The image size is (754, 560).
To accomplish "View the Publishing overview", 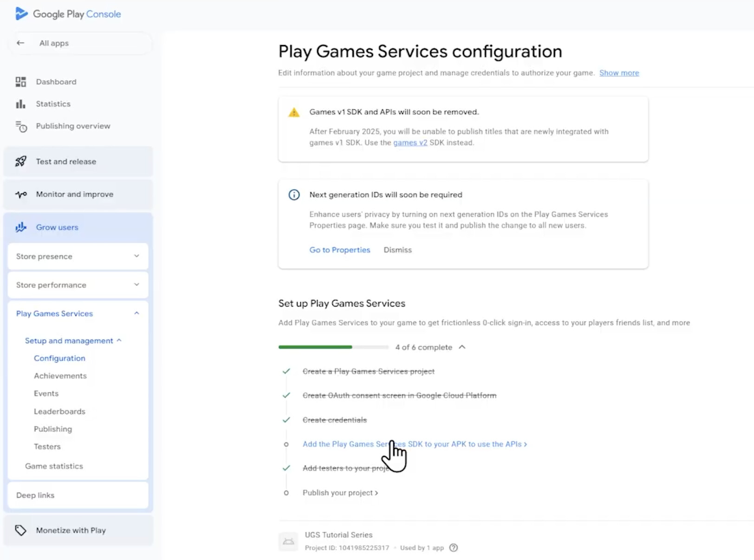I will pyautogui.click(x=72, y=126).
